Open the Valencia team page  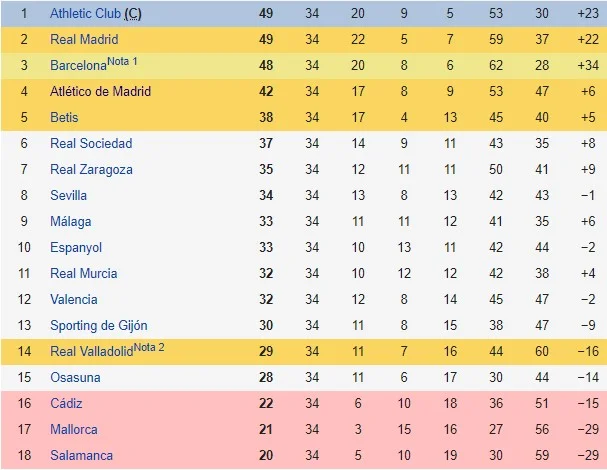point(74,300)
